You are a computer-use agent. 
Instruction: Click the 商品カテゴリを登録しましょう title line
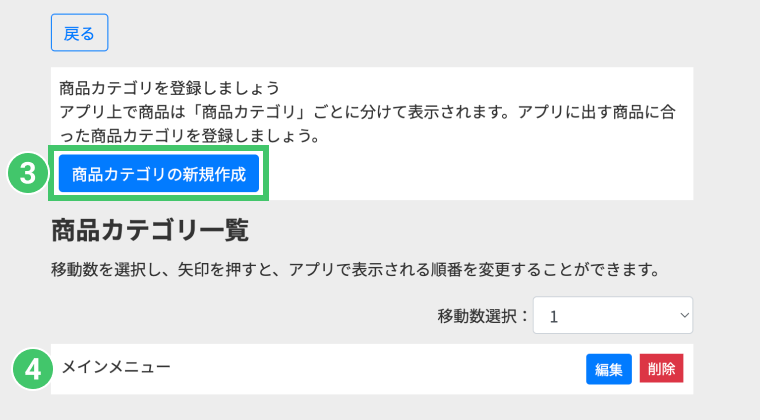point(169,87)
